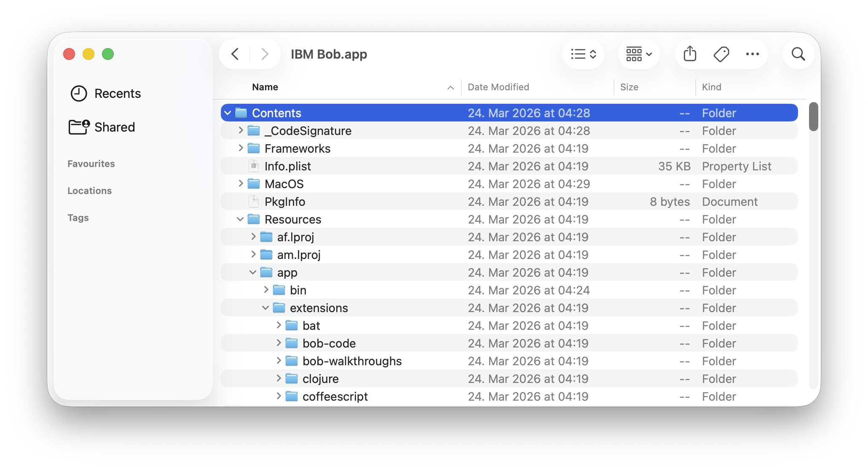Click the Tags icon in the toolbar
Image resolution: width=868 pixels, height=469 pixels.
[721, 54]
